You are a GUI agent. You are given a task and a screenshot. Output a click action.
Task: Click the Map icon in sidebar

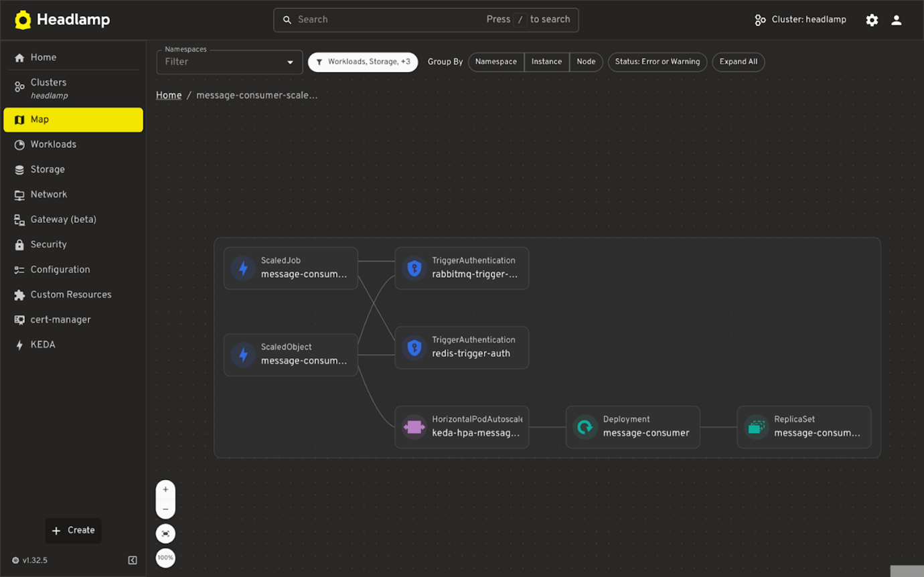[x=19, y=120]
